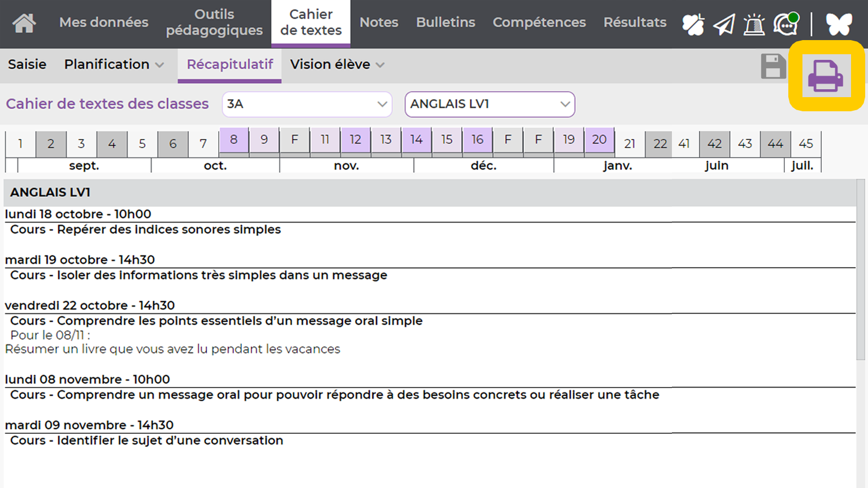Image resolution: width=868 pixels, height=488 pixels.
Task: Expand the Planification dropdown
Action: (x=114, y=64)
